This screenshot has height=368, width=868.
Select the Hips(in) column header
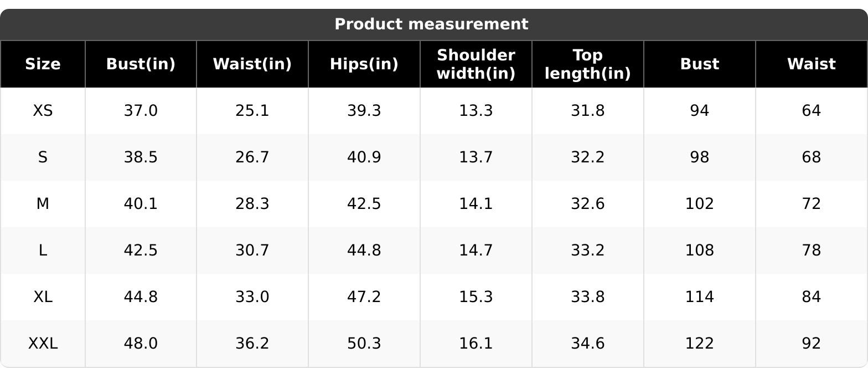click(364, 64)
